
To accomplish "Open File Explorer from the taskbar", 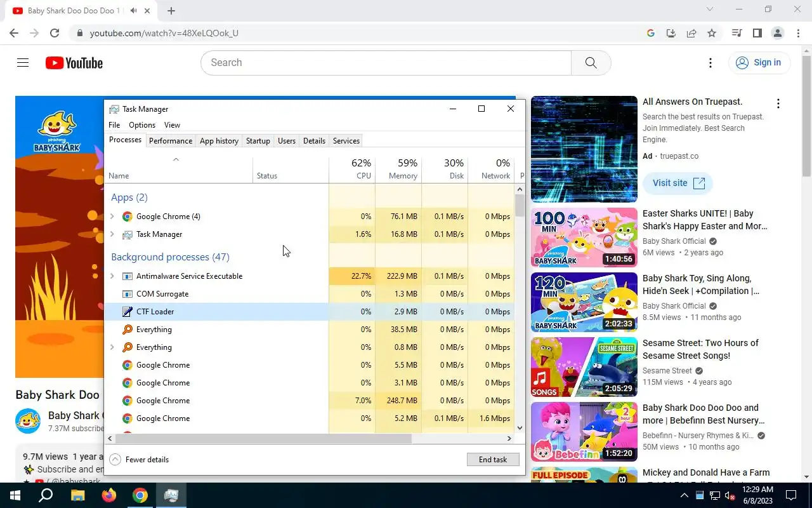I will 77,495.
